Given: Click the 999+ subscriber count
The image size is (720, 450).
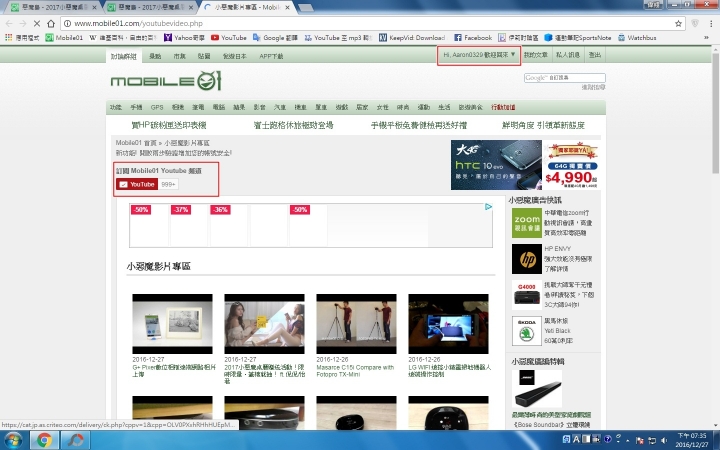Looking at the screenshot, I should pyautogui.click(x=169, y=184).
